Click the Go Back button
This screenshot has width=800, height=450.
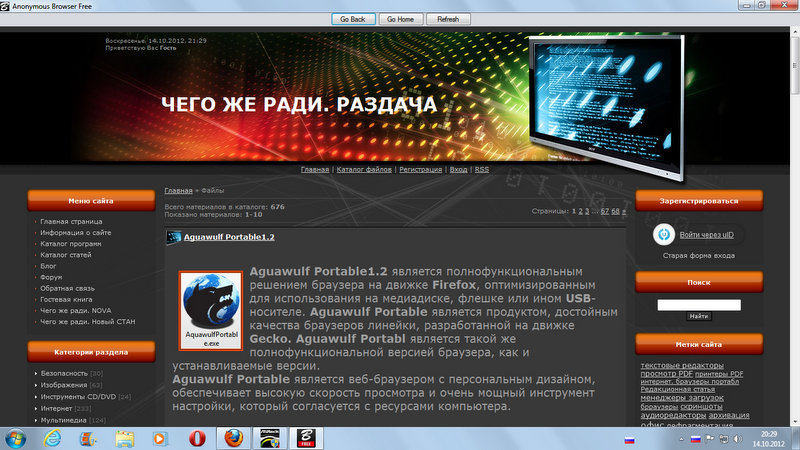click(x=353, y=19)
